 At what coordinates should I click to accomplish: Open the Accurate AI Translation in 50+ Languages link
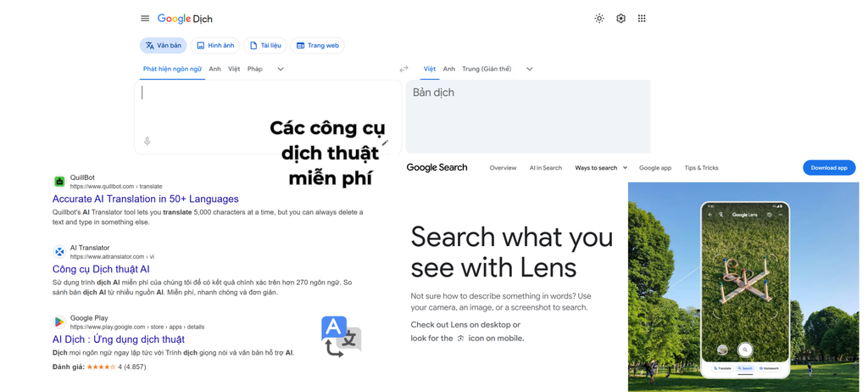click(146, 199)
